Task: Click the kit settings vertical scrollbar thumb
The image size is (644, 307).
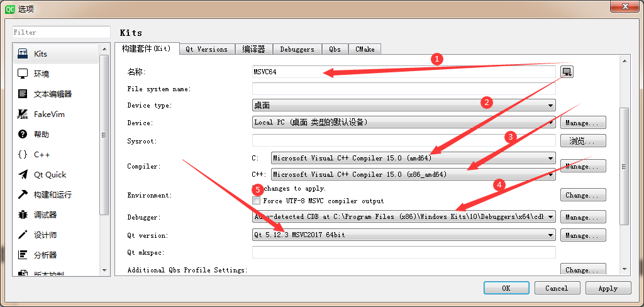Action: pyautogui.click(x=625, y=167)
